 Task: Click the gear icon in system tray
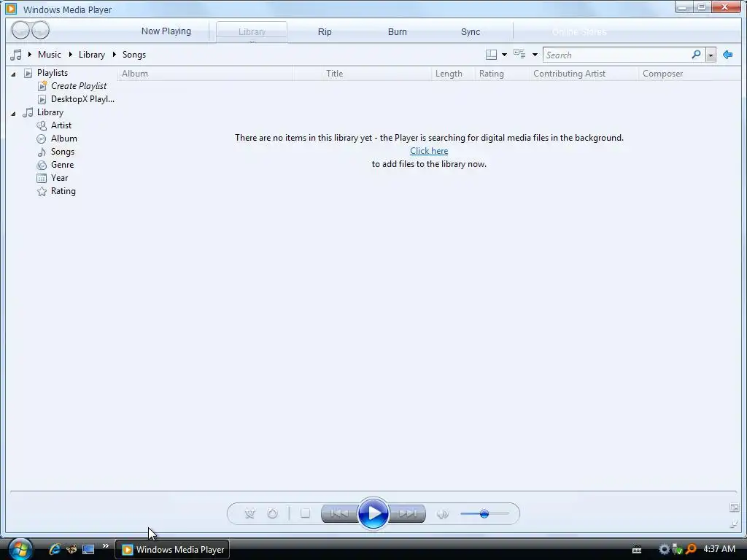point(664,549)
